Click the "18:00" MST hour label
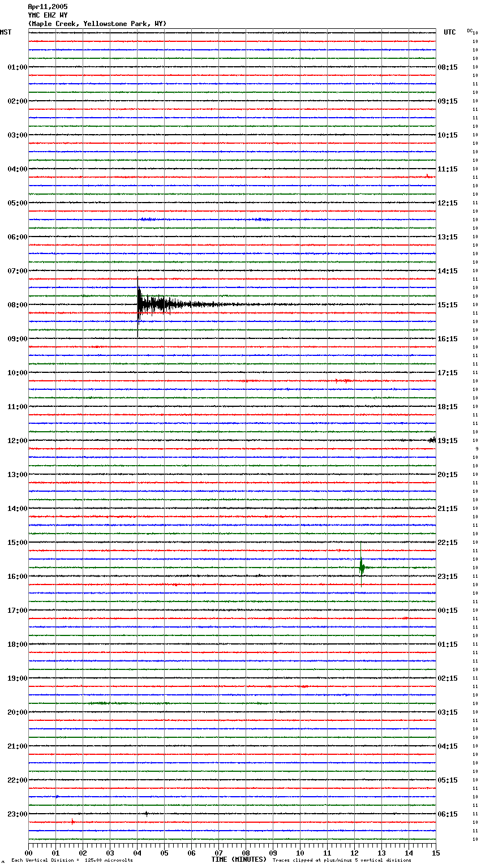Screen dimensions: 481x868 pos(18,644)
